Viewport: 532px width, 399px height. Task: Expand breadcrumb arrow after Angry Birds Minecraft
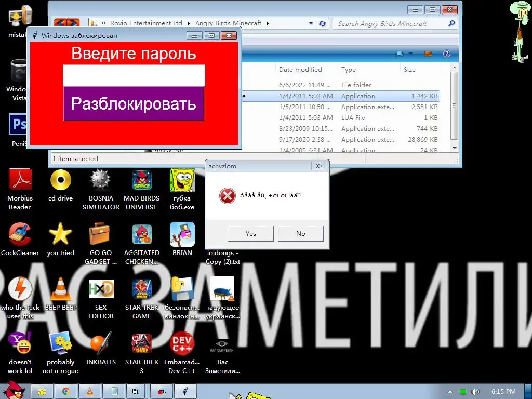click(268, 23)
